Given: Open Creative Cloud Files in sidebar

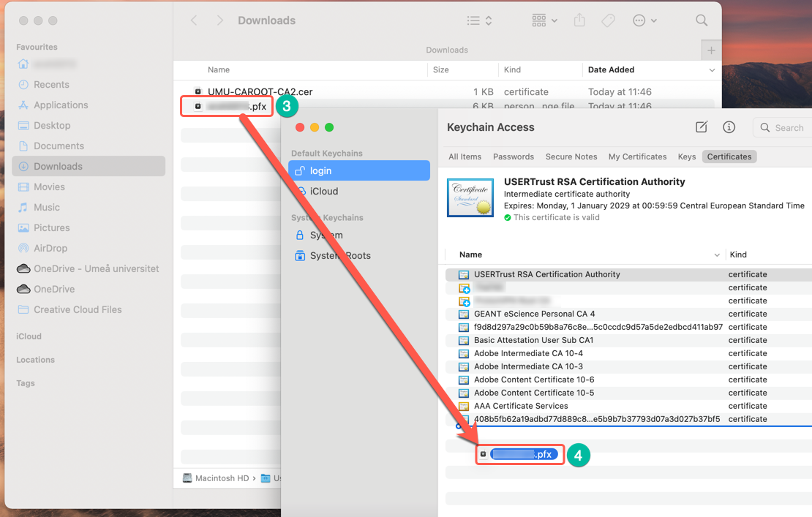Looking at the screenshot, I should tap(78, 309).
